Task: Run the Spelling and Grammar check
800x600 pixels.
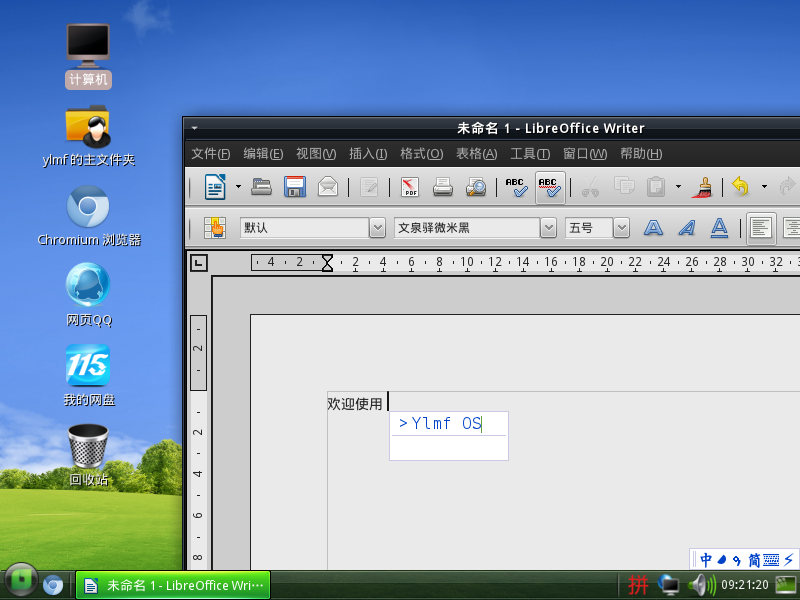Action: point(516,186)
